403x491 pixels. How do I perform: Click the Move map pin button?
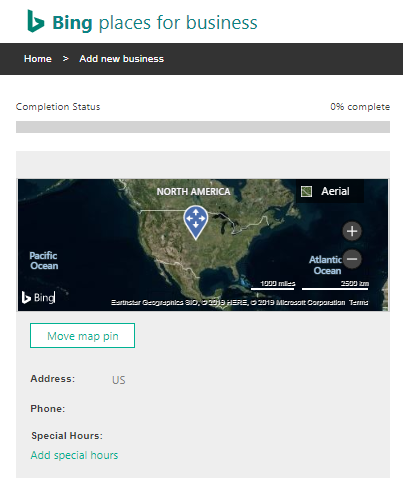(x=82, y=335)
